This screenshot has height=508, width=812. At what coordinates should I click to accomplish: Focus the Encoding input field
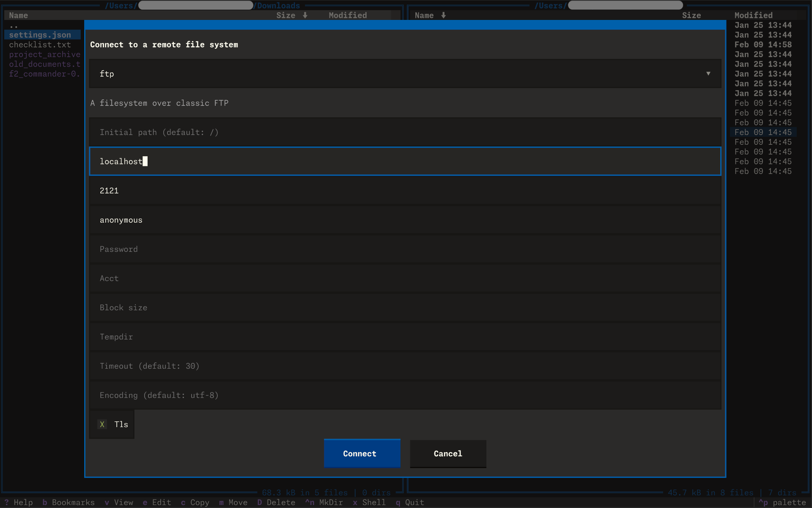pyautogui.click(x=405, y=395)
